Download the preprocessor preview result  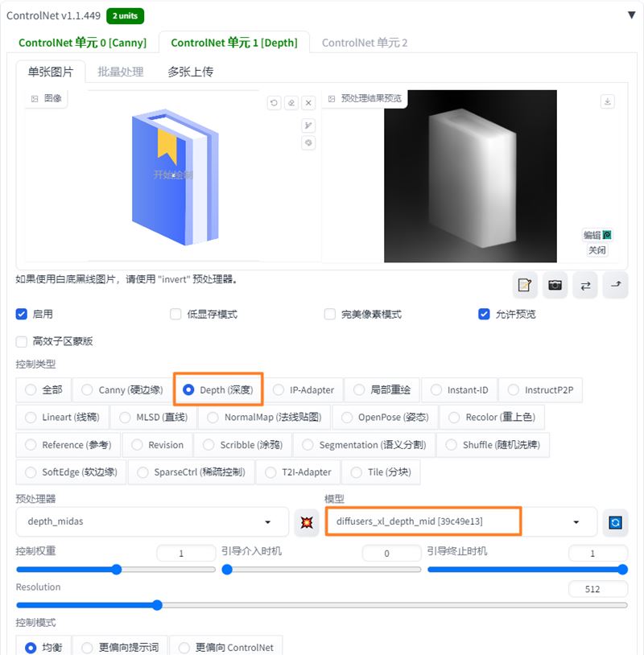(607, 101)
